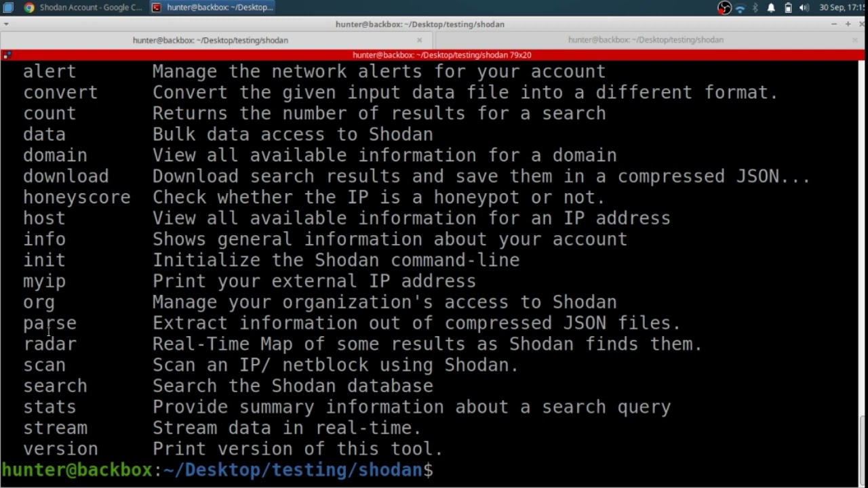Open the volume speaker tray icon

(804, 8)
